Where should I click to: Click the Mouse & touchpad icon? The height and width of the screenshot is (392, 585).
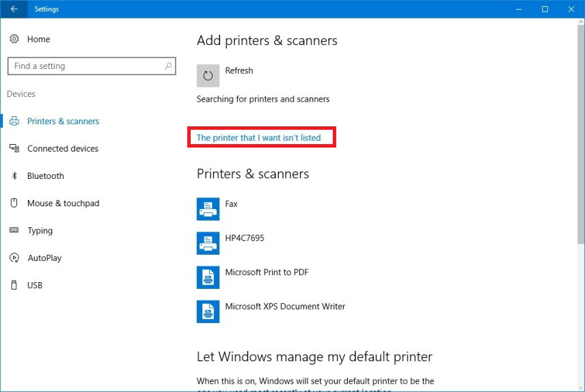(14, 203)
